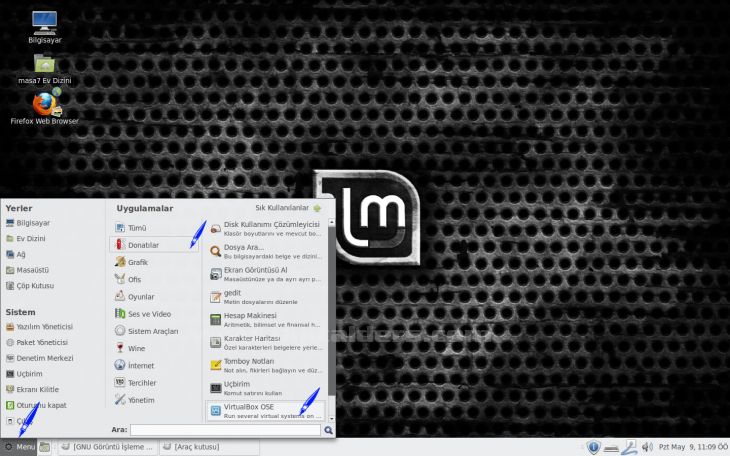Click the panel clock Pzt May 9
Viewport: 730px width, 456px height.
click(x=693, y=447)
